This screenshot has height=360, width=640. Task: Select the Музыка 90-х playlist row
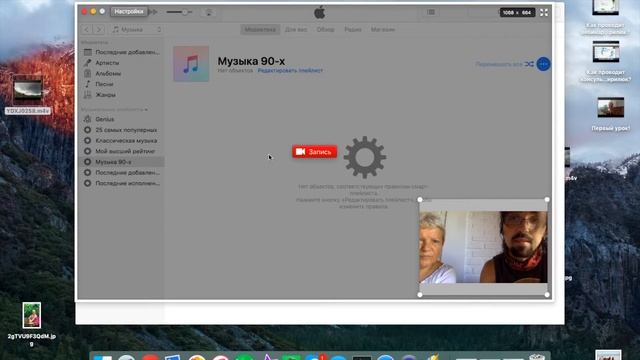point(122,162)
